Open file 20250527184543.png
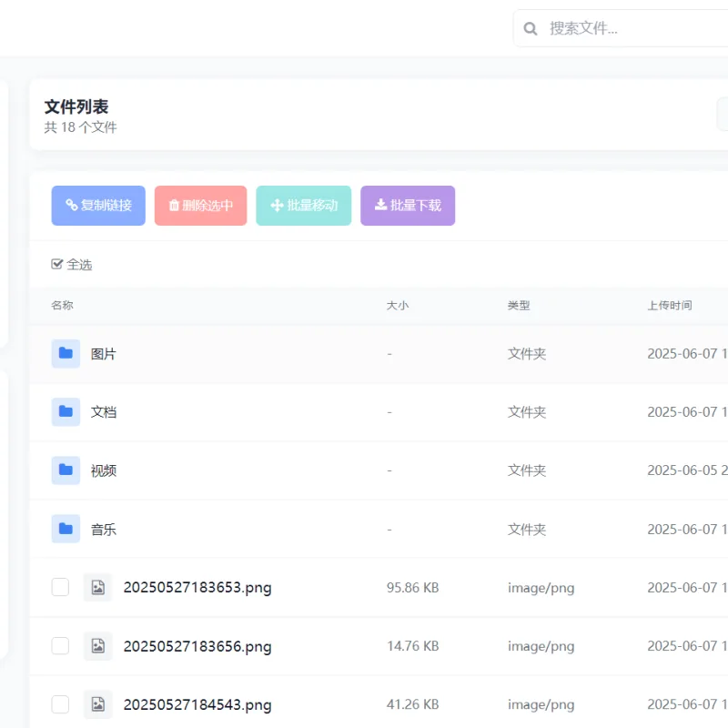Screen dimensions: 728x728 tap(197, 704)
